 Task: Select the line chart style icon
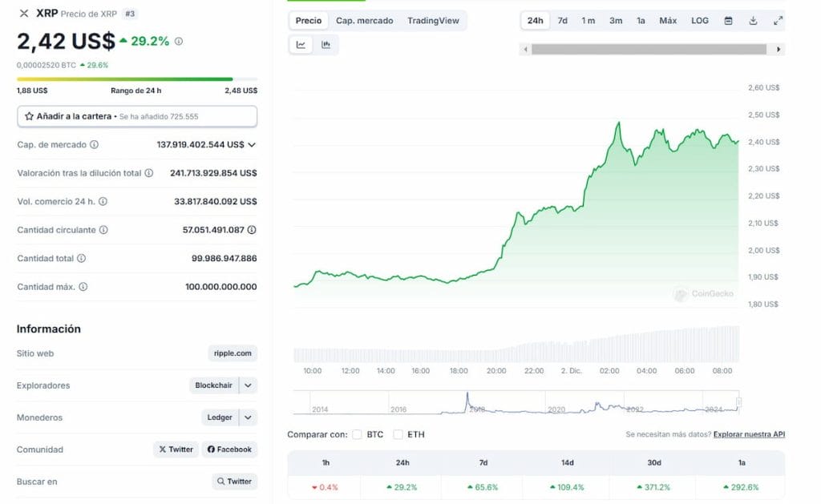300,45
